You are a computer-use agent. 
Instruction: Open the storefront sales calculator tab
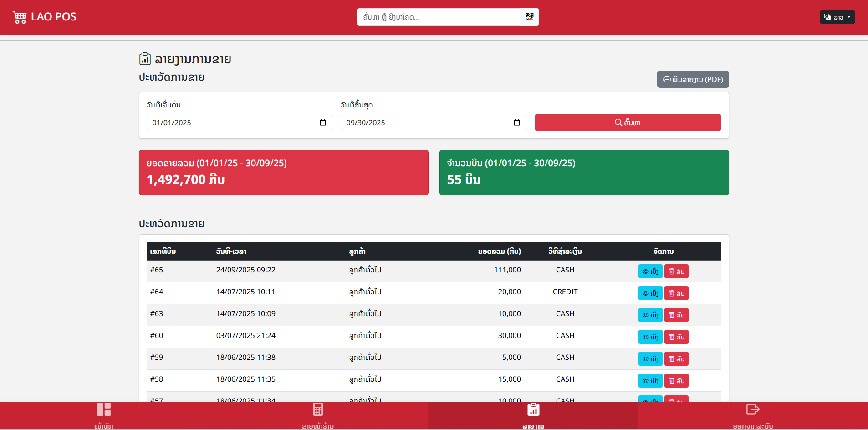tap(318, 415)
